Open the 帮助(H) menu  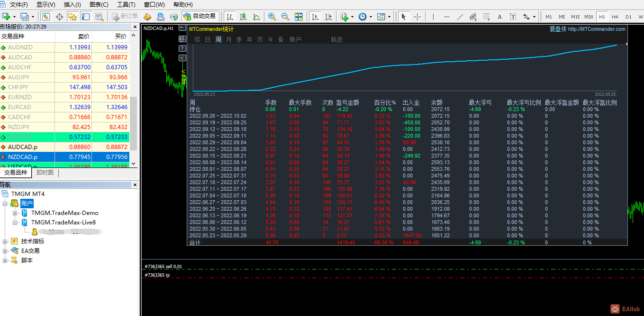[183, 5]
